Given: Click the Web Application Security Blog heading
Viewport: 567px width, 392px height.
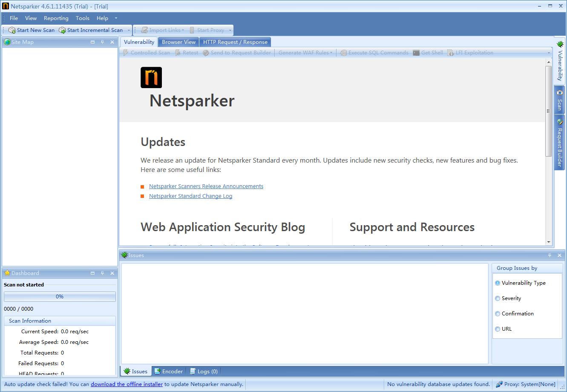Looking at the screenshot, I should (x=223, y=227).
